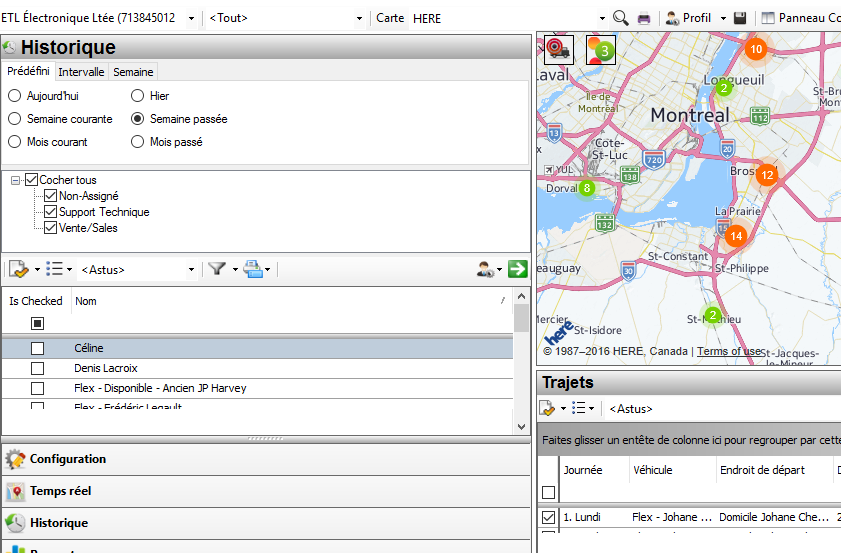Click the magnifier search icon in top toolbar
Image resolution: width=841 pixels, height=553 pixels.
(620, 18)
